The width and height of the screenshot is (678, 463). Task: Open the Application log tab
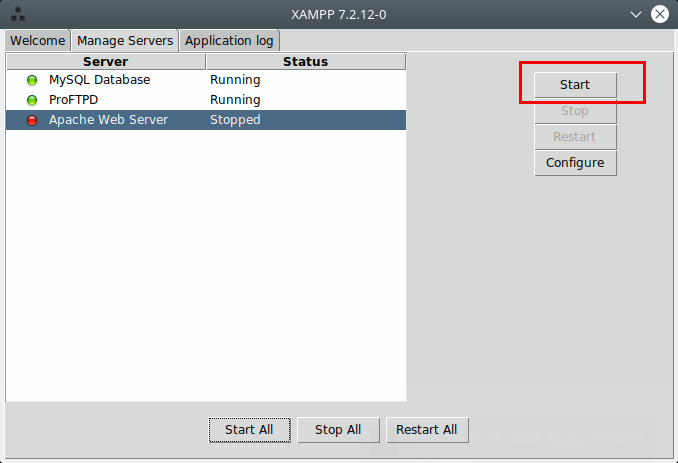click(229, 41)
